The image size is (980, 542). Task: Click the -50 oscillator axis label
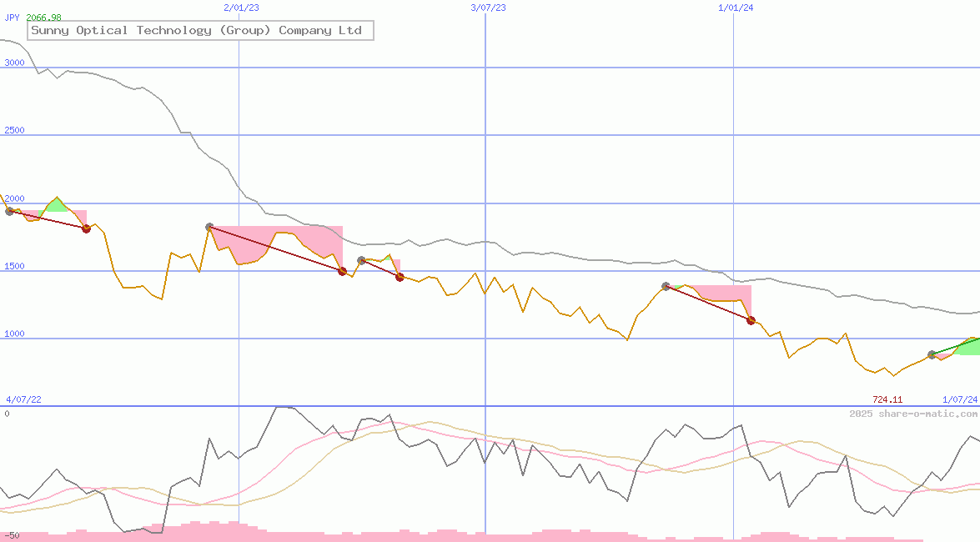(x=12, y=536)
